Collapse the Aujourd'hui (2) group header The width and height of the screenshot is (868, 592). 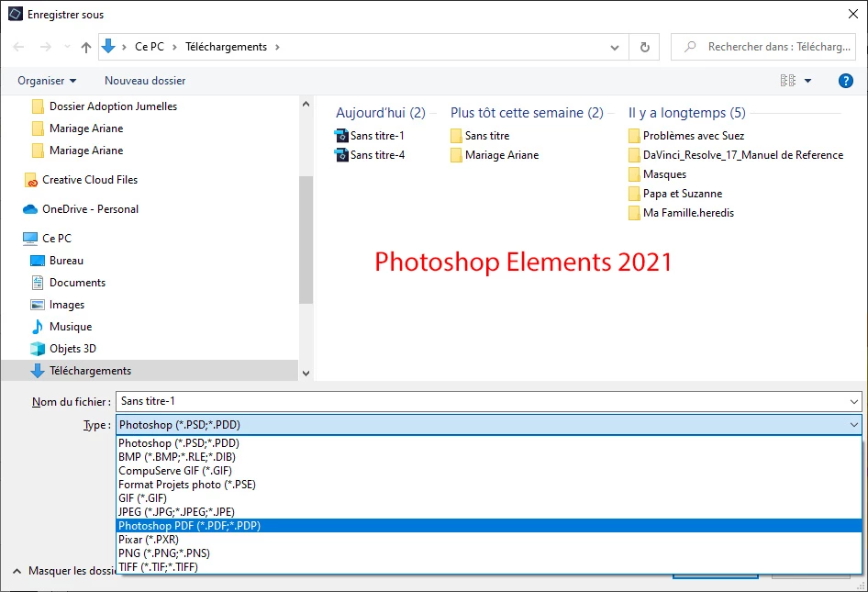380,113
